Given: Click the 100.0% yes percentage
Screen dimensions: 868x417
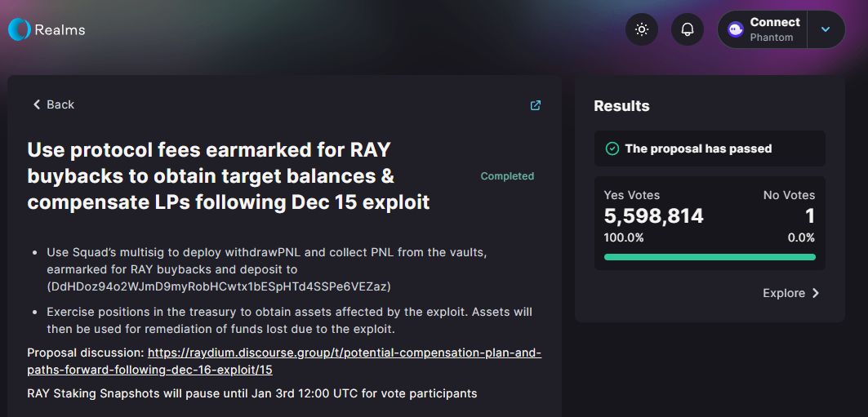Looking at the screenshot, I should 624,237.
